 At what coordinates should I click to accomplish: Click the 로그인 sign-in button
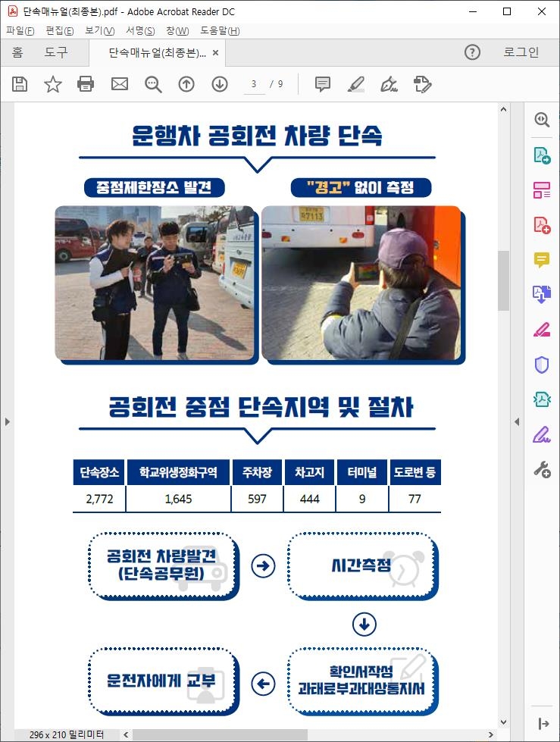(x=521, y=52)
